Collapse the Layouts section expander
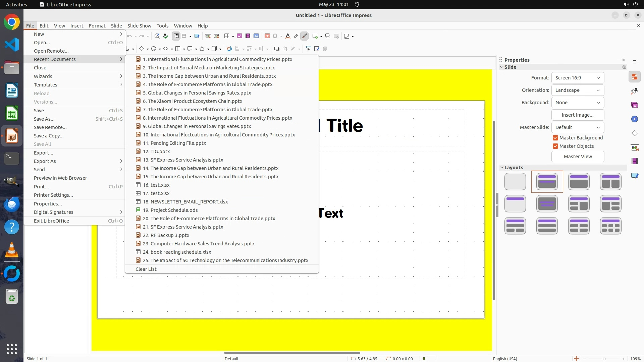644x362 pixels. click(502, 168)
